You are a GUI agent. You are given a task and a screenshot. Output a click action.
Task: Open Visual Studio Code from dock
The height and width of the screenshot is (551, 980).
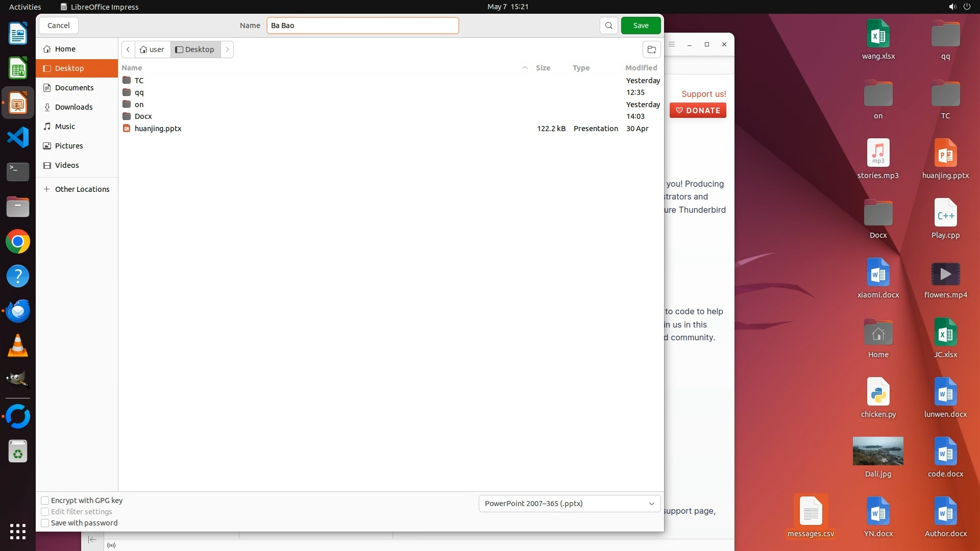click(x=18, y=137)
